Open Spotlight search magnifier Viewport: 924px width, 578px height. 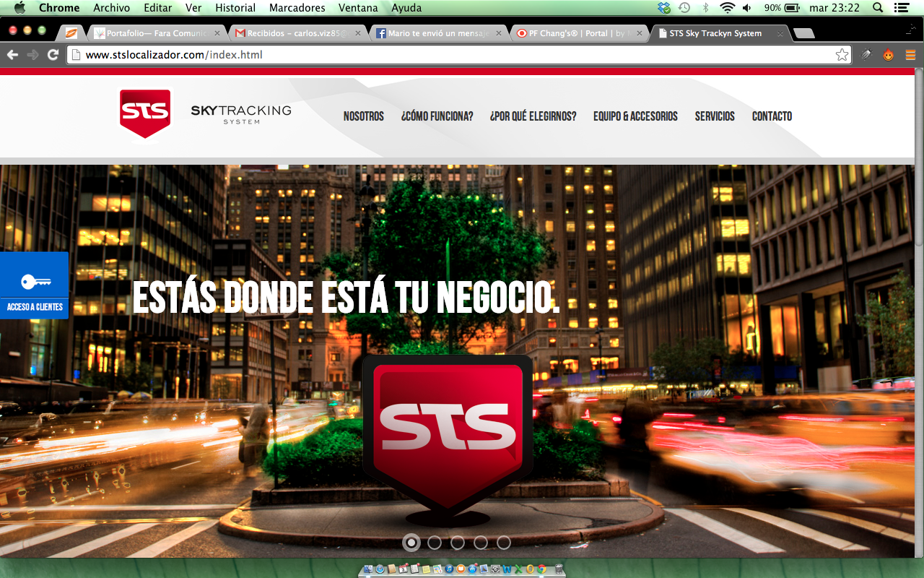878,8
